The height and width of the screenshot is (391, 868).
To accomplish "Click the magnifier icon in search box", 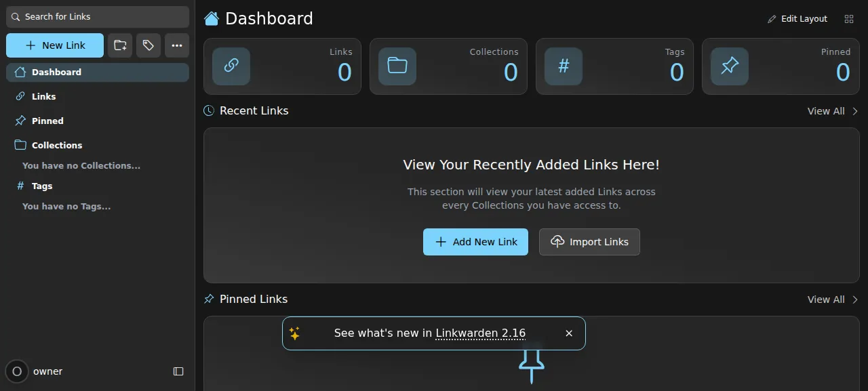I will (x=16, y=17).
